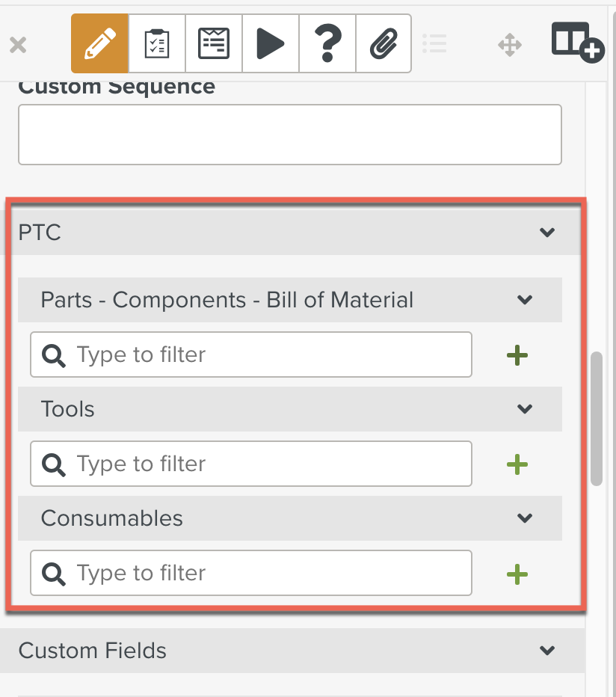The width and height of the screenshot is (616, 697).
Task: Click the paperclip attachments icon
Action: point(384,43)
